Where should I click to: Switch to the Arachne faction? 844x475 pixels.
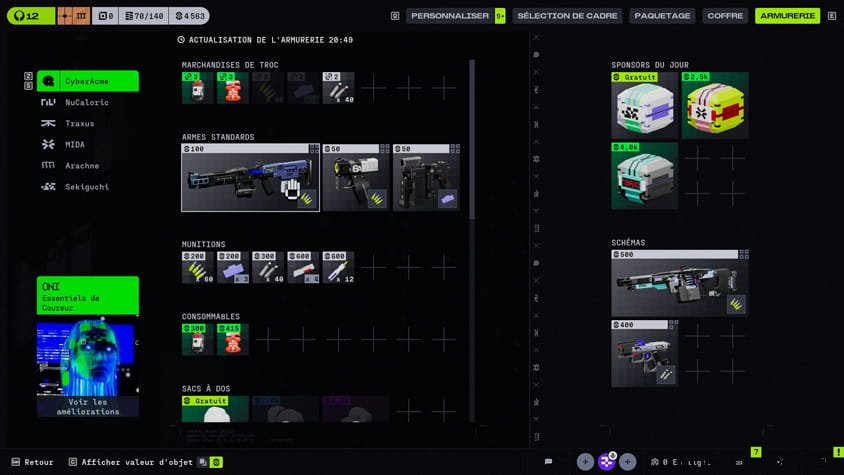[x=82, y=165]
